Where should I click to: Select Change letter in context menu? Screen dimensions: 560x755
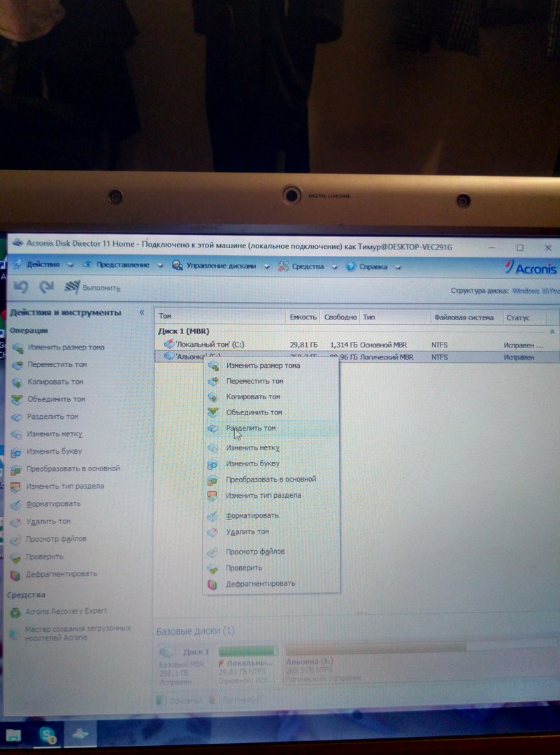[x=252, y=463]
